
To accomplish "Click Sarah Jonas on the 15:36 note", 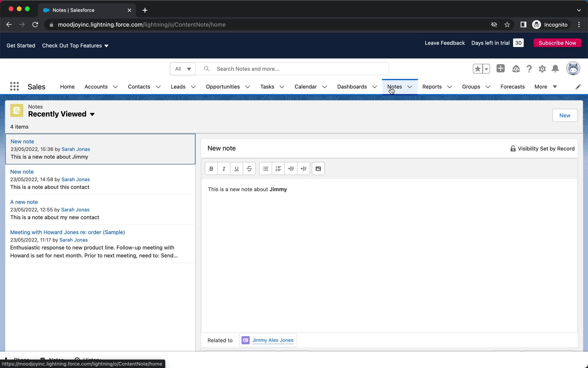I will (x=76, y=149).
